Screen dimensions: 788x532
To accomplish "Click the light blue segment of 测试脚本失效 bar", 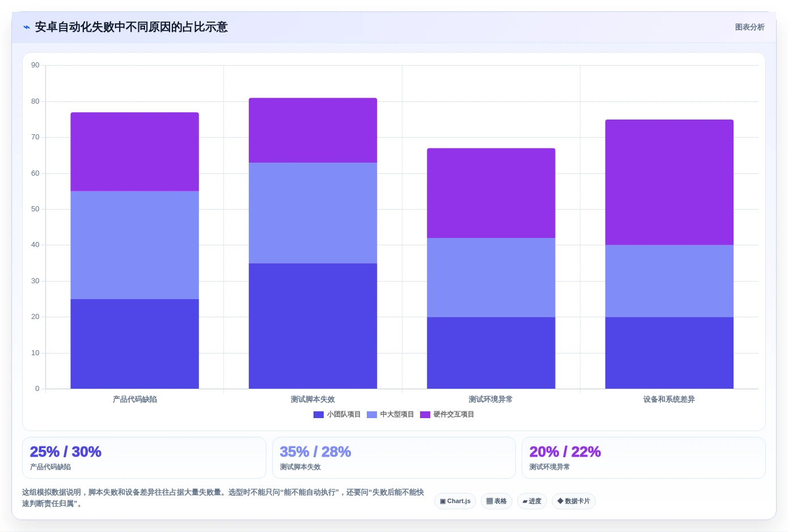I will point(313,213).
